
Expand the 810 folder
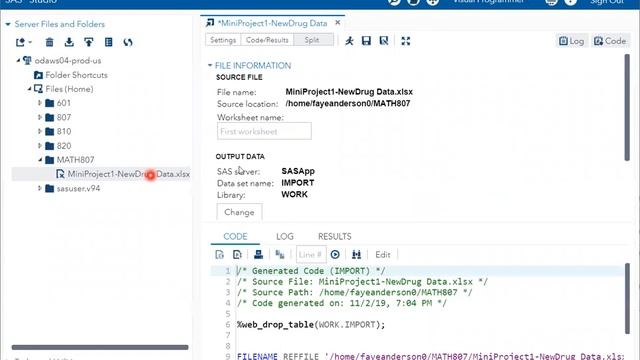pos(40,131)
